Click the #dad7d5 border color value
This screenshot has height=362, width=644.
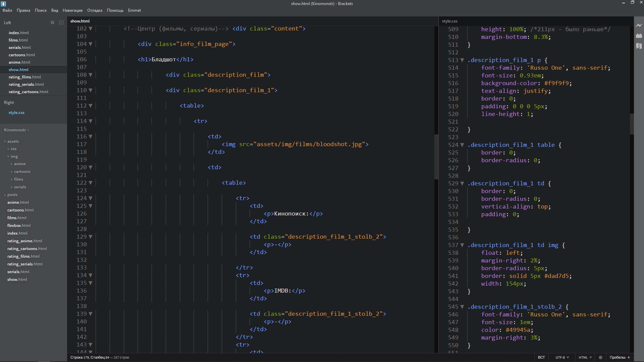pos(556,276)
